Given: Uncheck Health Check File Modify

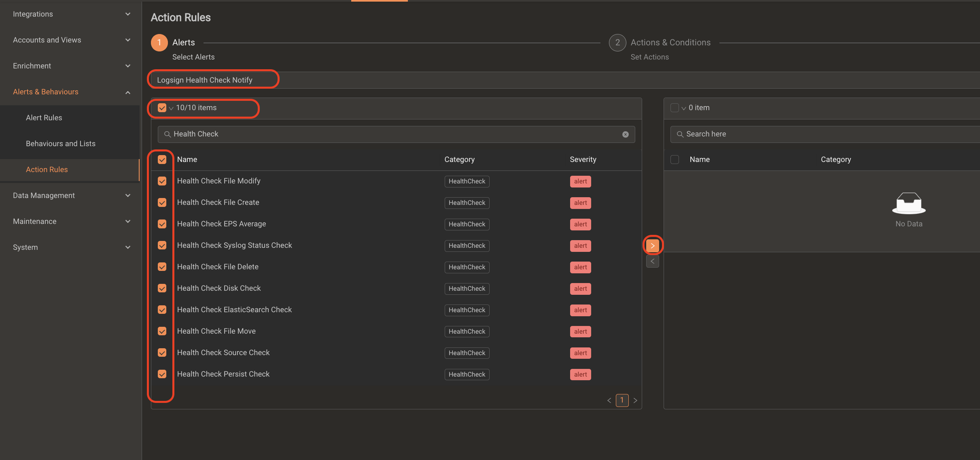Looking at the screenshot, I should 162,181.
